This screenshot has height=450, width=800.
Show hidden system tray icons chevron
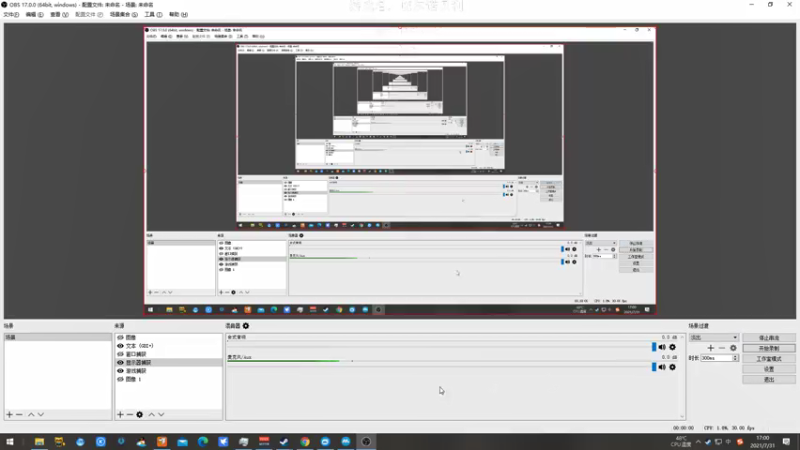[698, 442]
